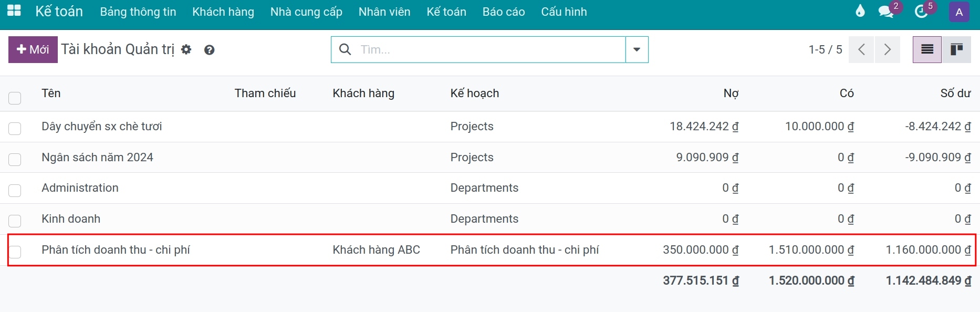Click the 1.160.000.000 ₫ balance cell
The image size is (980, 312).
click(x=928, y=250)
